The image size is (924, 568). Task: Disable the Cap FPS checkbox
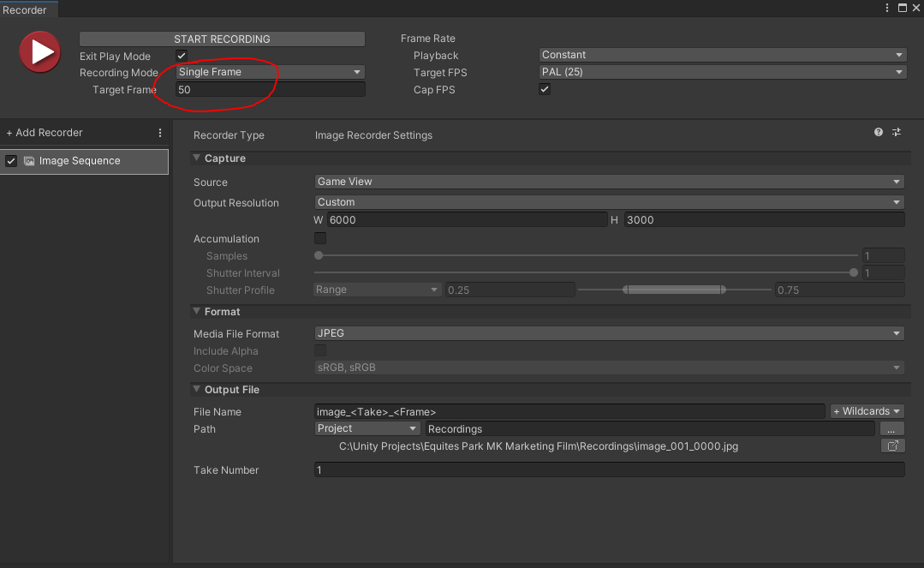tap(545, 88)
